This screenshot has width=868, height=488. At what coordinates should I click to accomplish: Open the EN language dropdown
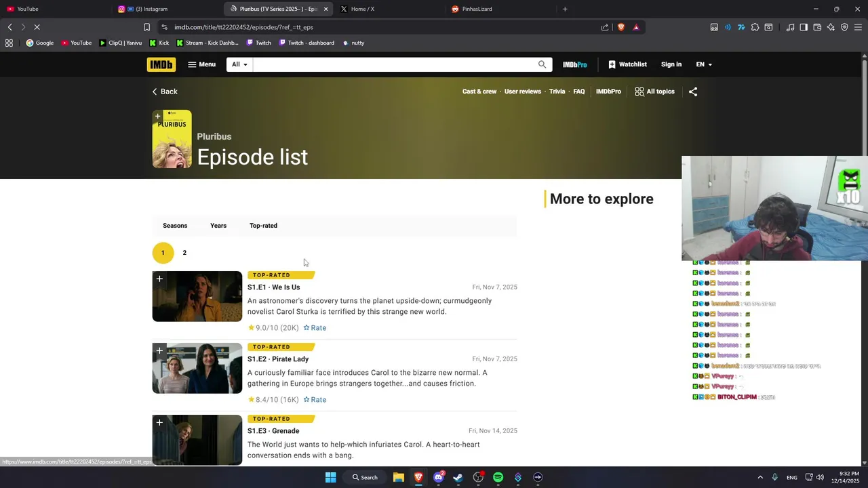(704, 64)
